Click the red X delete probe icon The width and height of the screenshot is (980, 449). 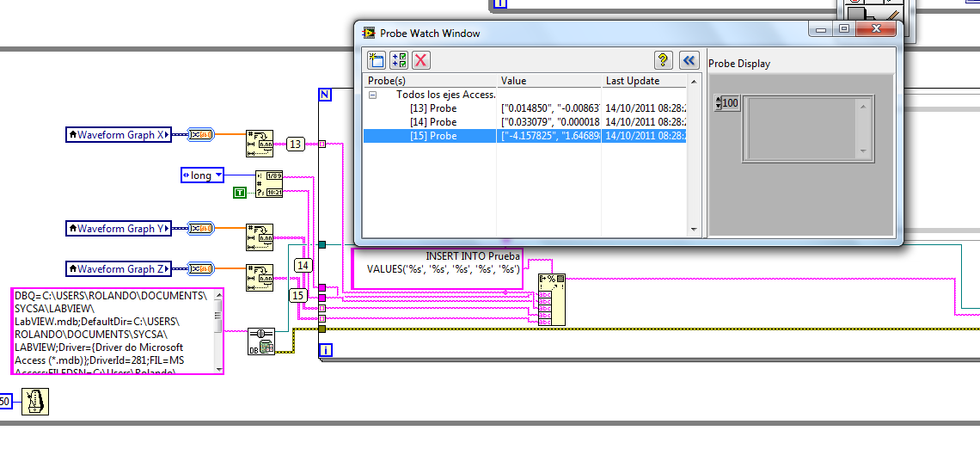(420, 59)
